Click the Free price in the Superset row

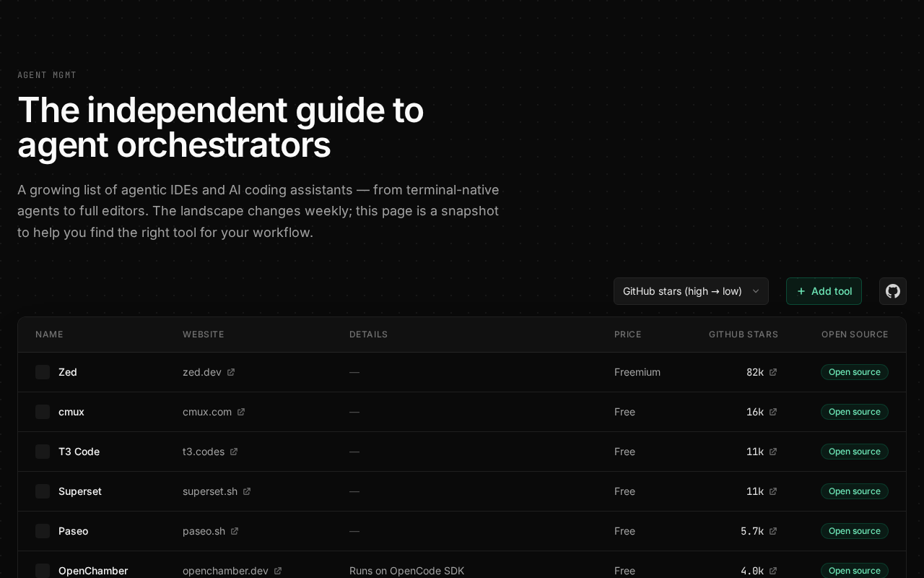point(624,491)
